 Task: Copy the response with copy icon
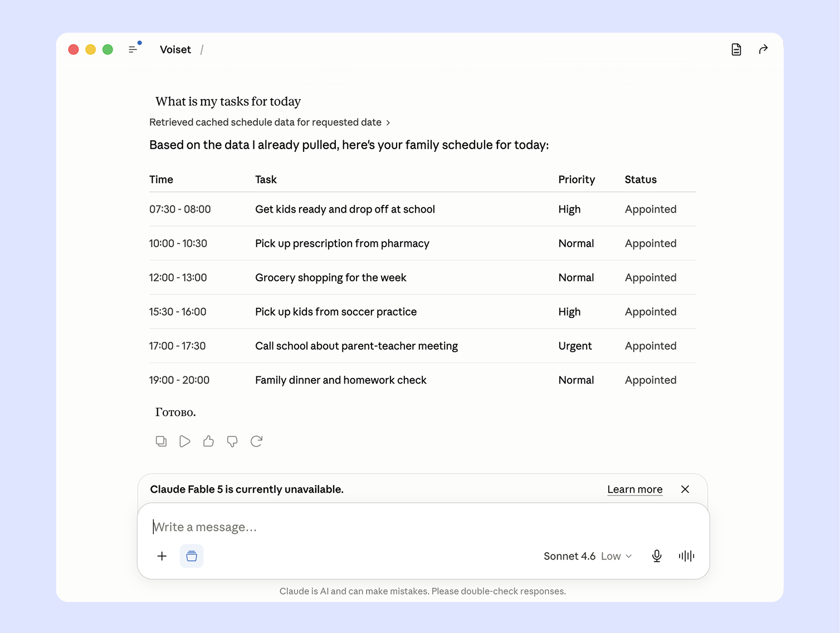(161, 441)
